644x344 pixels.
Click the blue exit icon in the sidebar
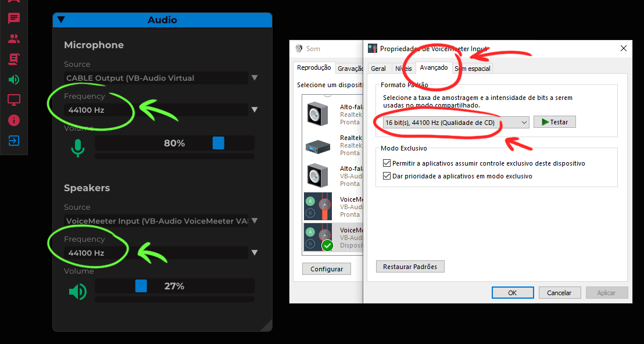(x=15, y=140)
